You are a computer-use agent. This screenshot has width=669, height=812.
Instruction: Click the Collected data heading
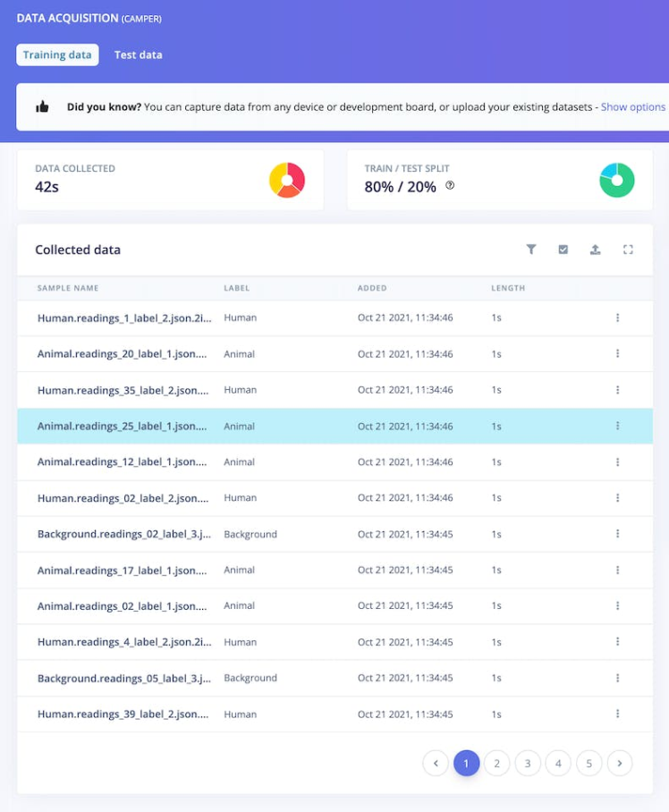pyautogui.click(x=78, y=250)
